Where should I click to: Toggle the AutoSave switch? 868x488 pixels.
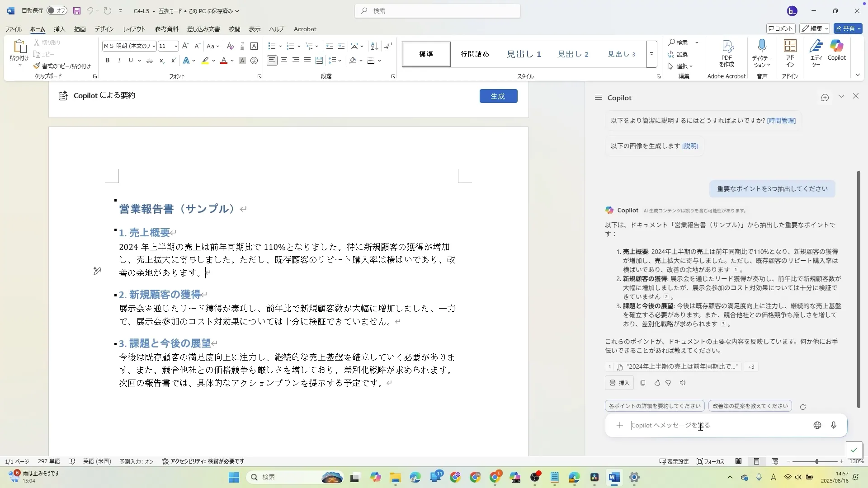(x=57, y=11)
